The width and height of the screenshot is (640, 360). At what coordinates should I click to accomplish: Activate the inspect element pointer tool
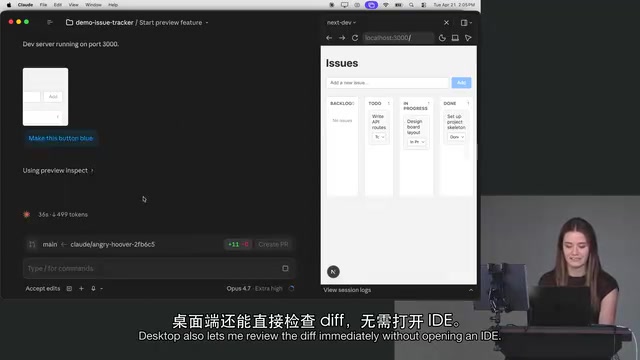(x=468, y=38)
